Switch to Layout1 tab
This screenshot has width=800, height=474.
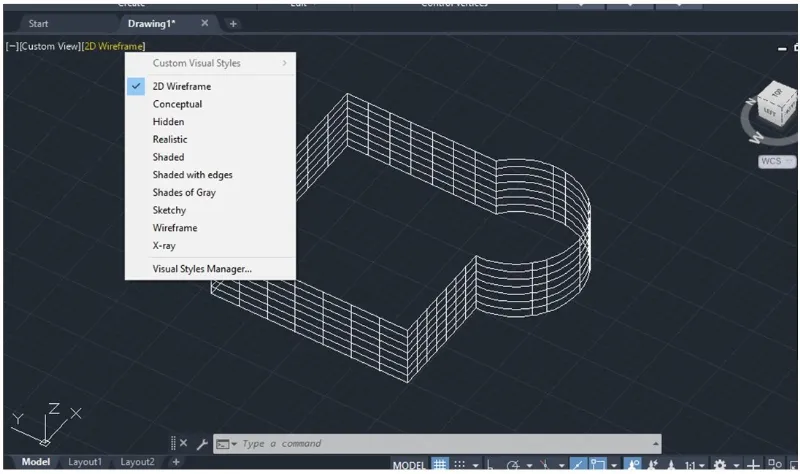85,462
